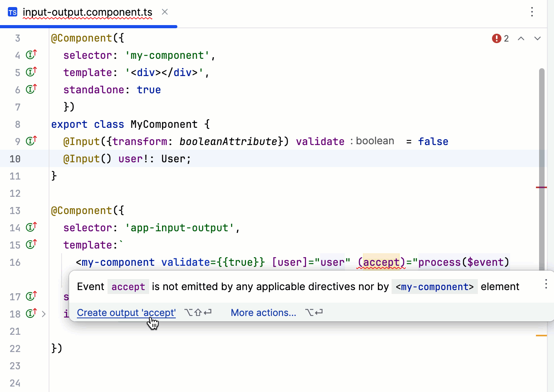Click the TS file type icon on the tab
554x392 pixels.
click(12, 12)
